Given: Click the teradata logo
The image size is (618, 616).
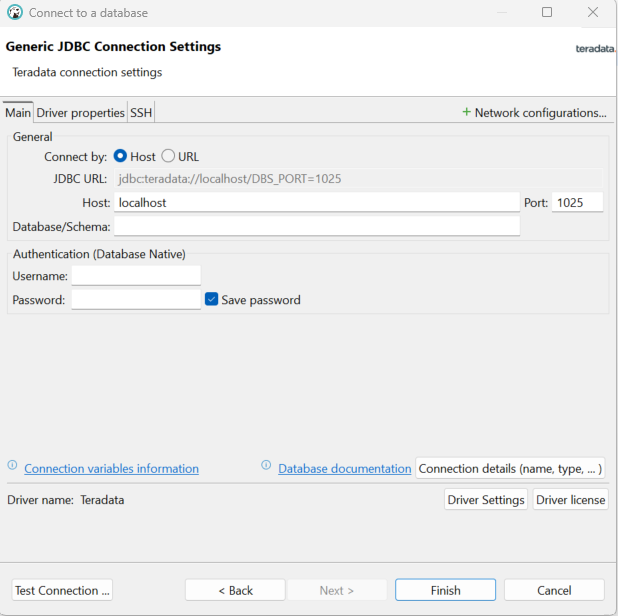Looking at the screenshot, I should click(596, 49).
